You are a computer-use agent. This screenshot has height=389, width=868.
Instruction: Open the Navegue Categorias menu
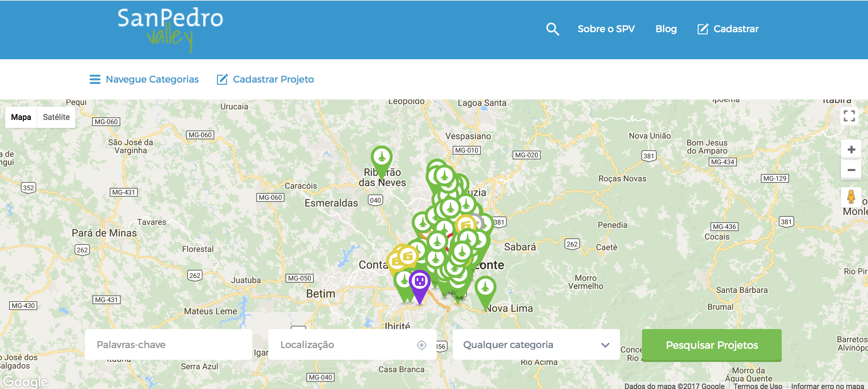(144, 79)
